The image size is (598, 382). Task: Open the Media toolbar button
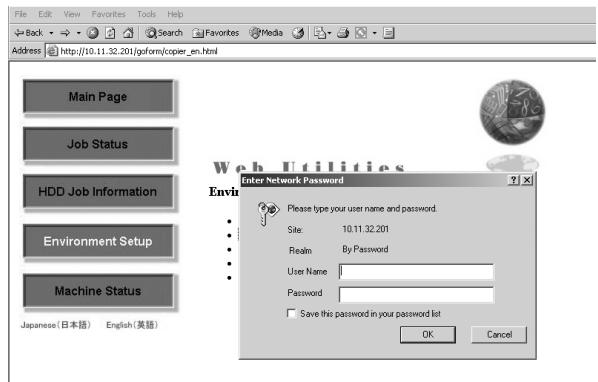pyautogui.click(x=266, y=33)
